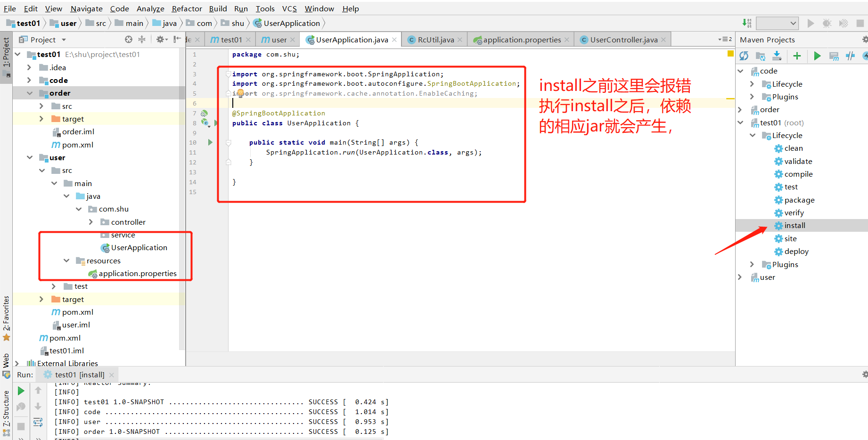Close the UserApplication.java tab
This screenshot has width=868, height=440.
(394, 40)
